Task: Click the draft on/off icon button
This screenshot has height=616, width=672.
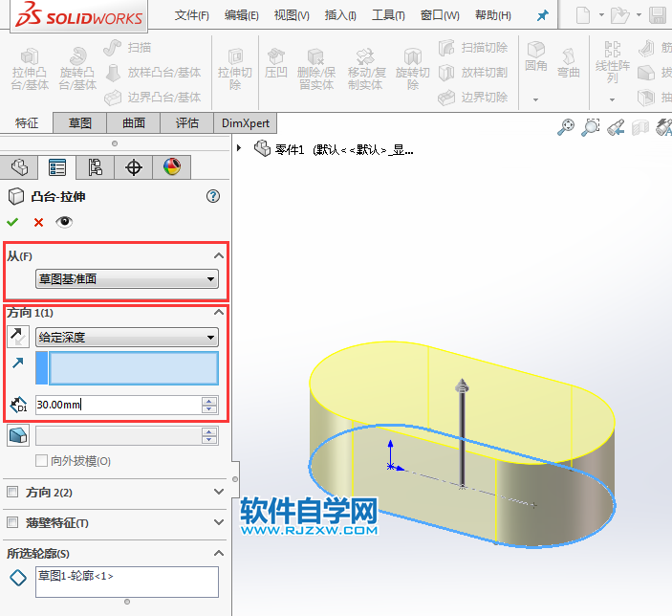Action: (x=18, y=435)
